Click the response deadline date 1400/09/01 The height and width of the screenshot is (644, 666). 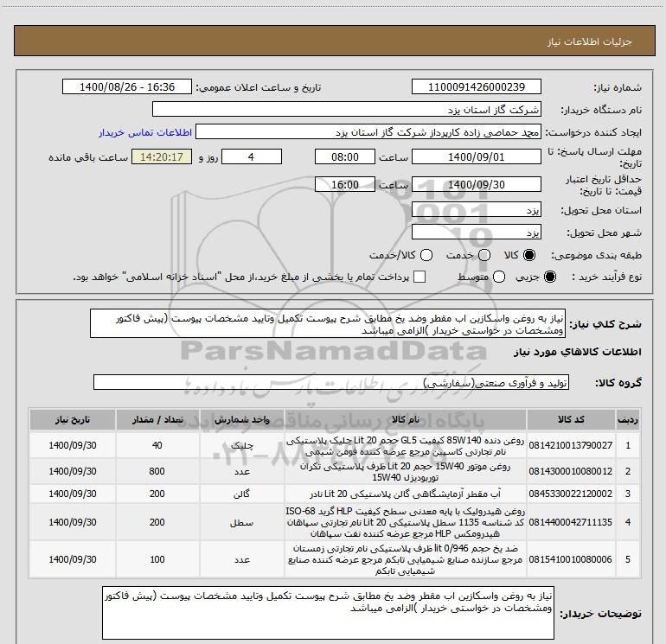476,156
